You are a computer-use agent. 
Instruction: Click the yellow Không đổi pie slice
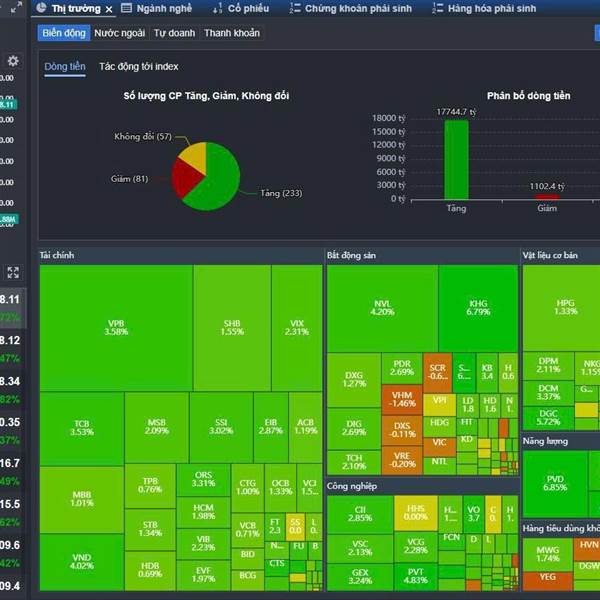pos(195,155)
